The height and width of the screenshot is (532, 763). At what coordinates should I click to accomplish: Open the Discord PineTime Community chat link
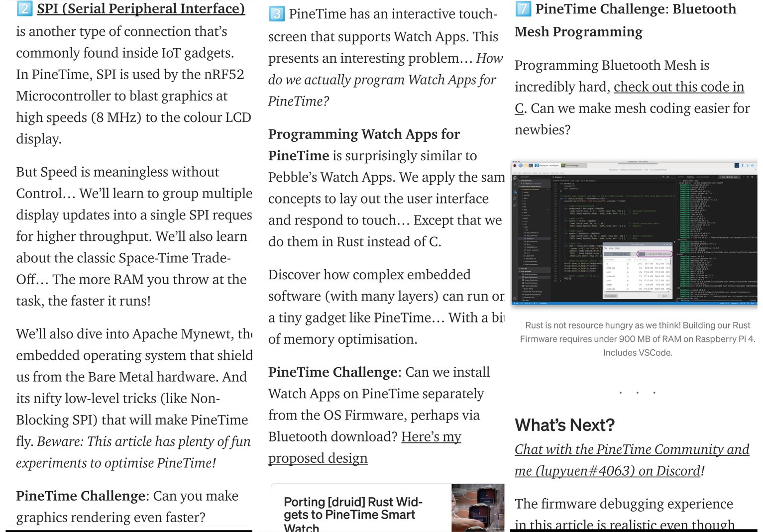click(x=632, y=449)
